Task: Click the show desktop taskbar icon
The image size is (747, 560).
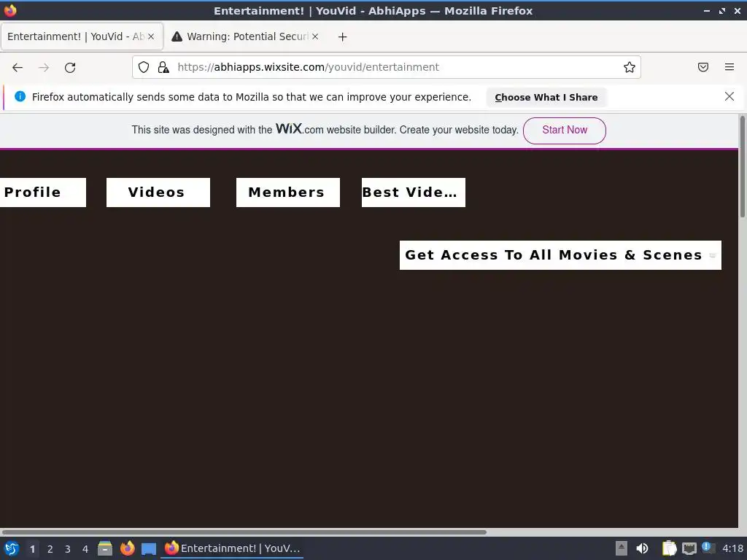Action: (149, 549)
